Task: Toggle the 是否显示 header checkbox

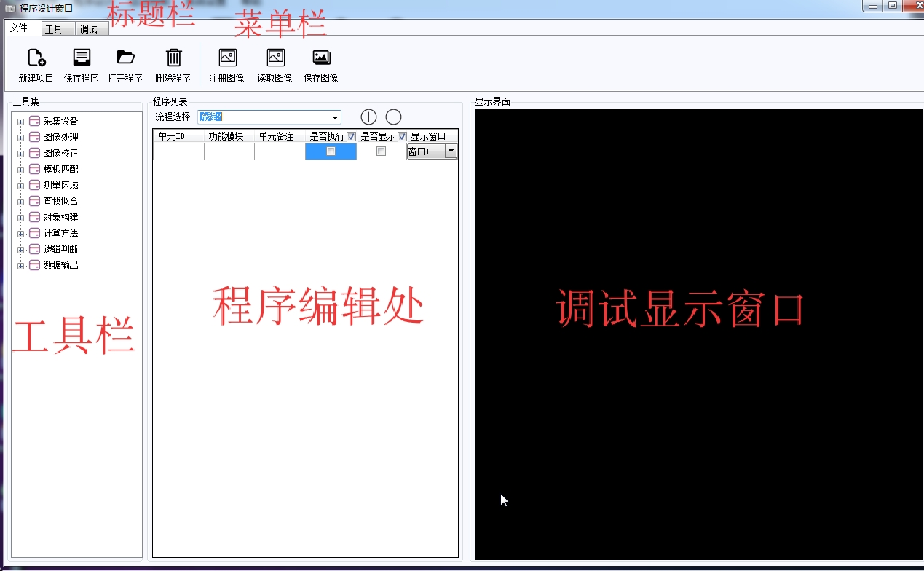Action: click(402, 136)
